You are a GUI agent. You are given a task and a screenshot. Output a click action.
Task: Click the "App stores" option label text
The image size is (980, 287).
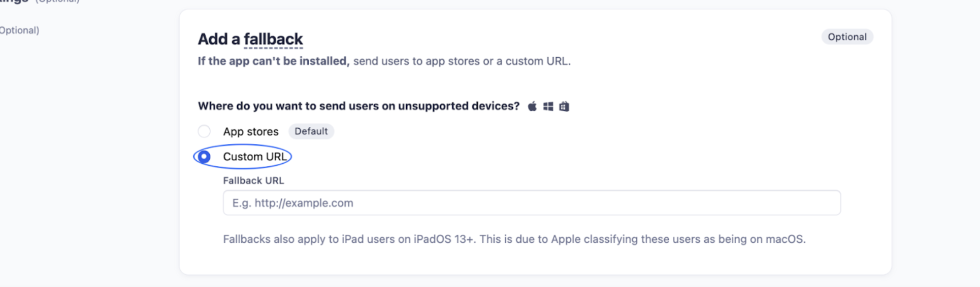(x=251, y=132)
